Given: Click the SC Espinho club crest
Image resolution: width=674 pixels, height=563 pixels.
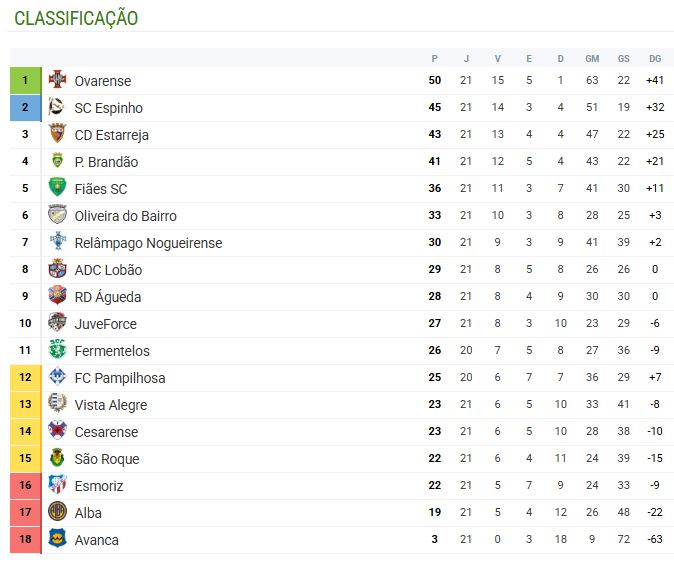Looking at the screenshot, I should tap(58, 107).
